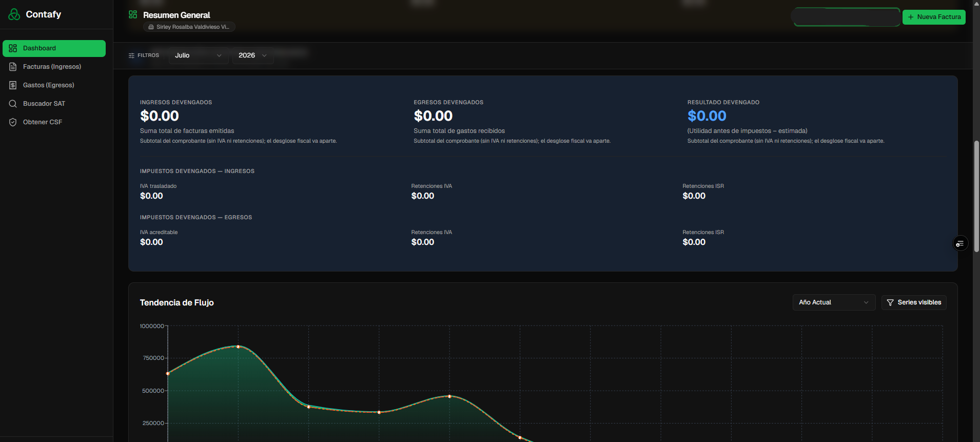Viewport: 980px width, 442px height.
Task: Click the Resumen General heading
Action: (x=177, y=15)
